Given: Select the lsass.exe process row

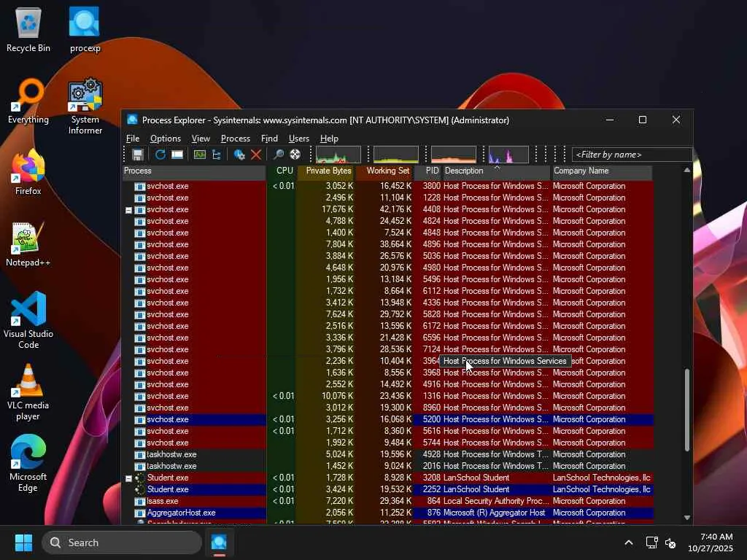Looking at the screenshot, I should tap(388, 501).
